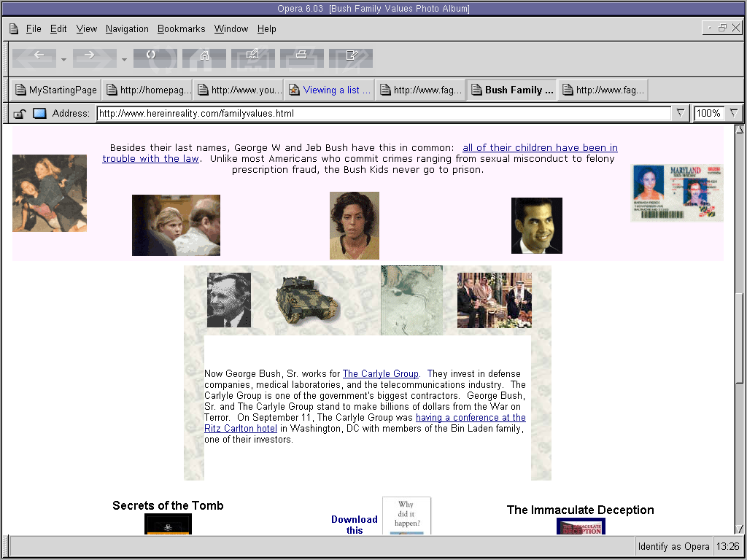Open The Carlyle Group link

pos(381,374)
